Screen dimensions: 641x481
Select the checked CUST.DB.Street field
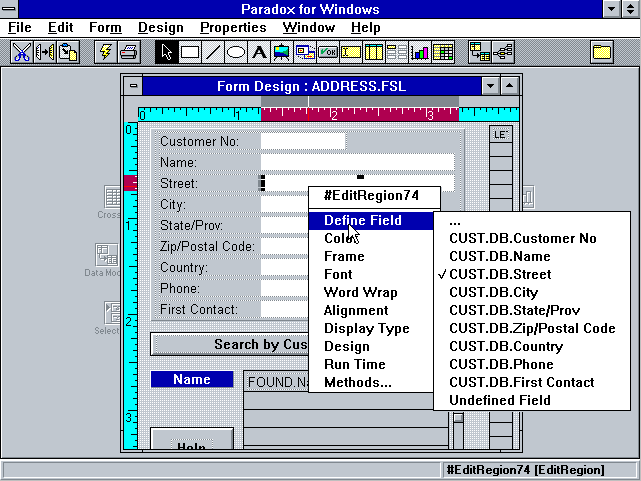532,274
